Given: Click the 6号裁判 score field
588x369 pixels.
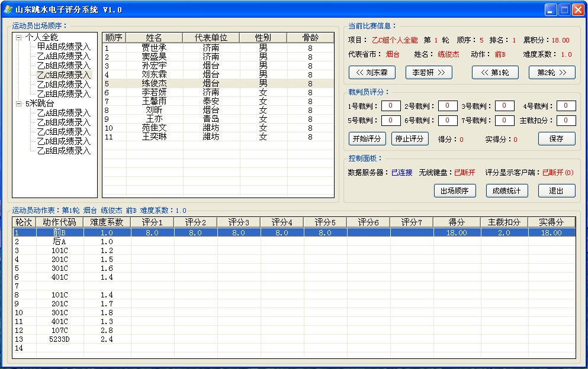Looking at the screenshot, I should coord(448,120).
